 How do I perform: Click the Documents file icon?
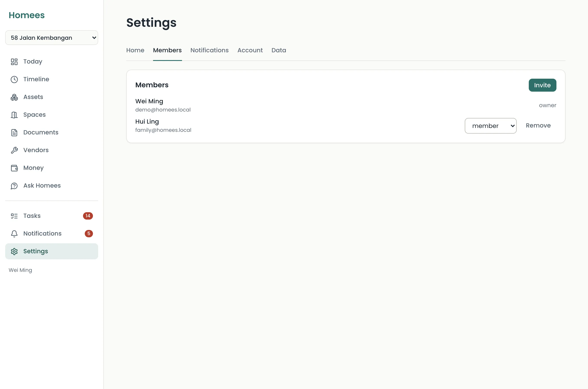point(14,133)
